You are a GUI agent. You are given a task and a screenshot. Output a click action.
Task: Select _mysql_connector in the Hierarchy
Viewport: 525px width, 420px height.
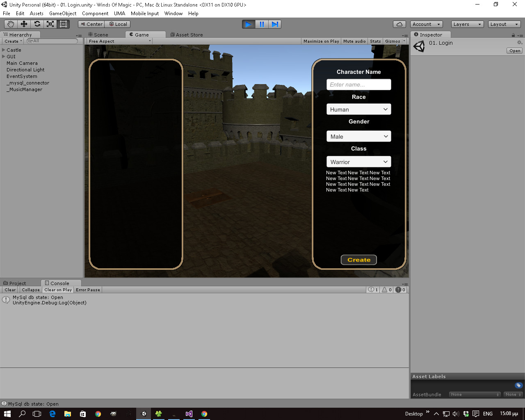[x=28, y=83]
